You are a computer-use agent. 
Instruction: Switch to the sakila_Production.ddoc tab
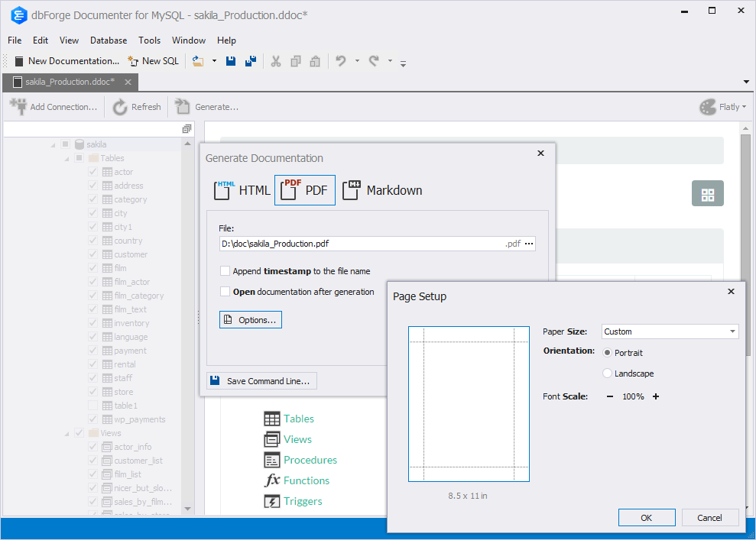pyautogui.click(x=70, y=82)
